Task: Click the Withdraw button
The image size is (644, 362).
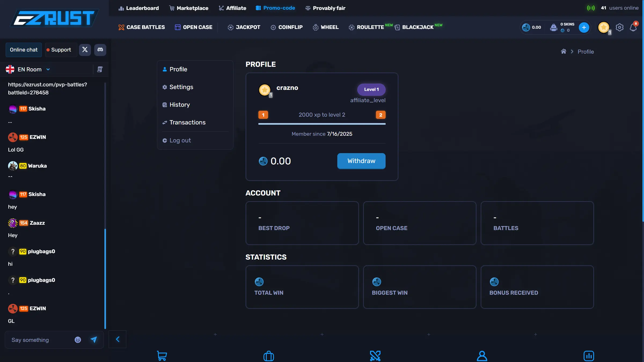Action: pos(361,161)
